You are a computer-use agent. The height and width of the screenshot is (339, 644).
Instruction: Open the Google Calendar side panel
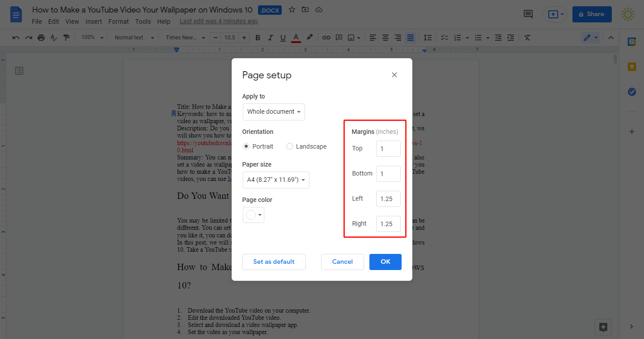(x=631, y=42)
